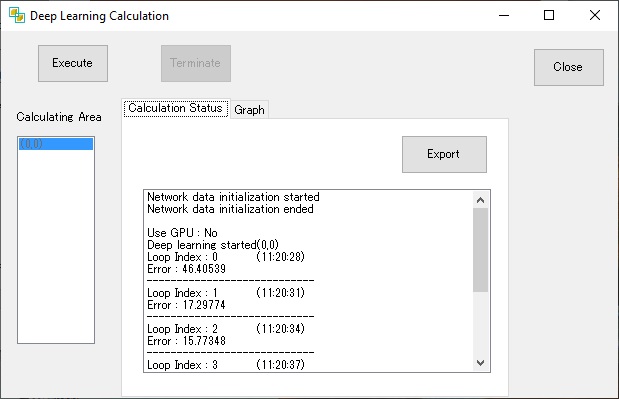Click the 'Calculating Area' label

coord(59,117)
